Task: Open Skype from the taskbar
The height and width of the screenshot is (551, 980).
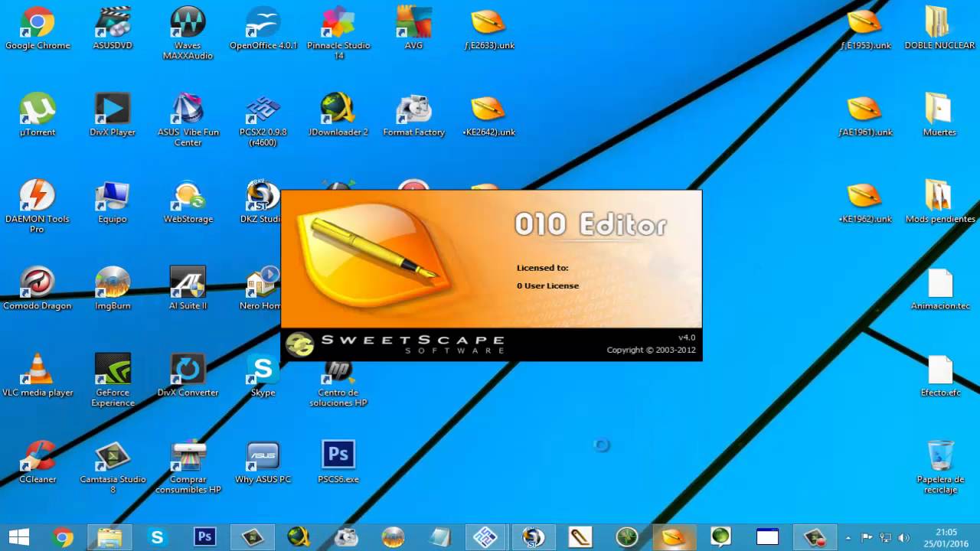Action: coord(157,537)
